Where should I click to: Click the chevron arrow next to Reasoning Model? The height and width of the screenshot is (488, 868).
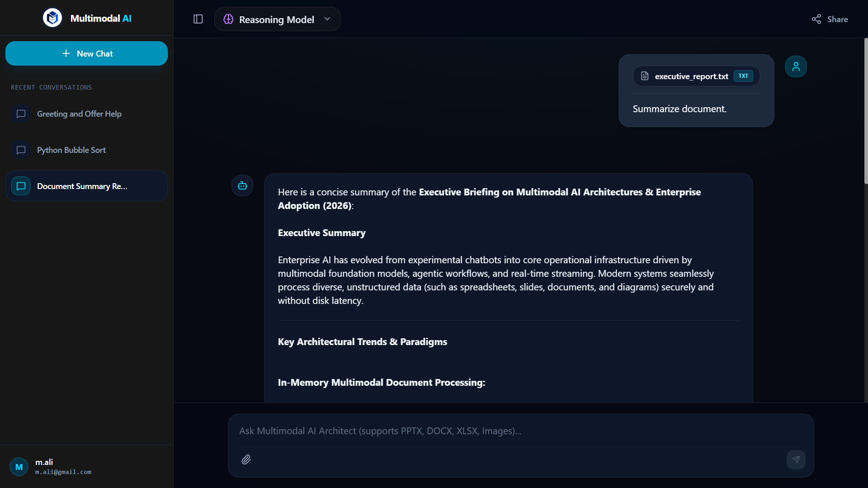click(x=327, y=19)
